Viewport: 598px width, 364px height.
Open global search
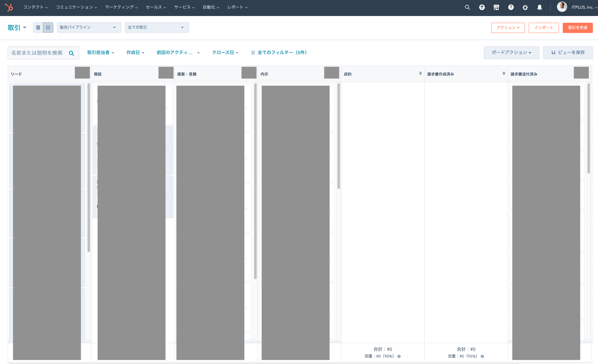point(467,7)
